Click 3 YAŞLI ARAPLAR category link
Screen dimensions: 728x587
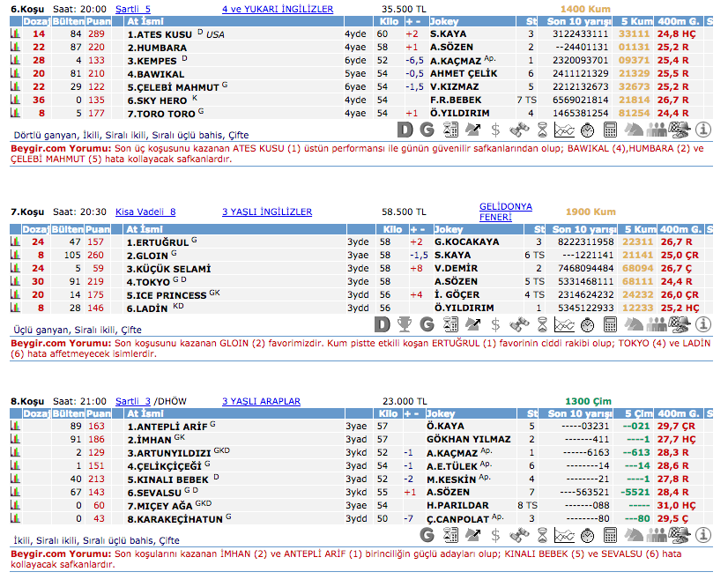pos(261,401)
